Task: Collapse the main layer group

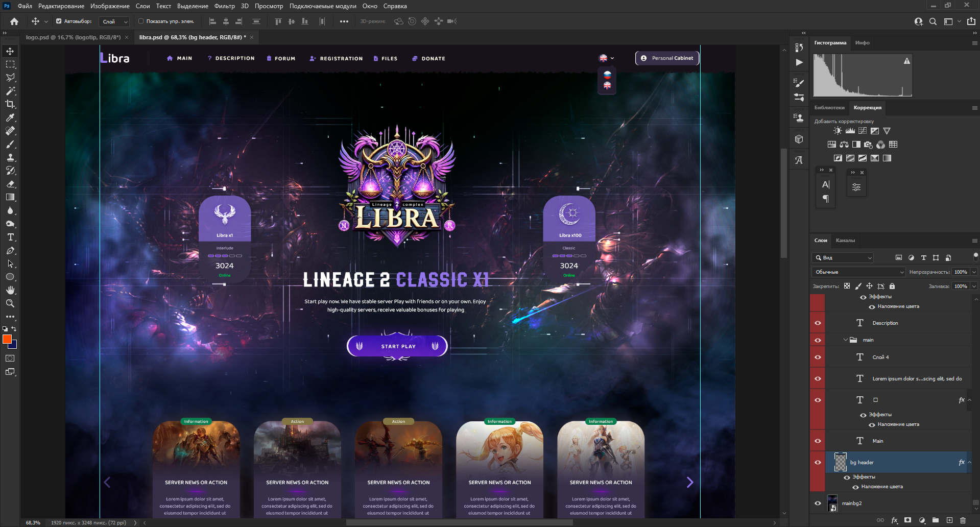Action: click(x=846, y=340)
